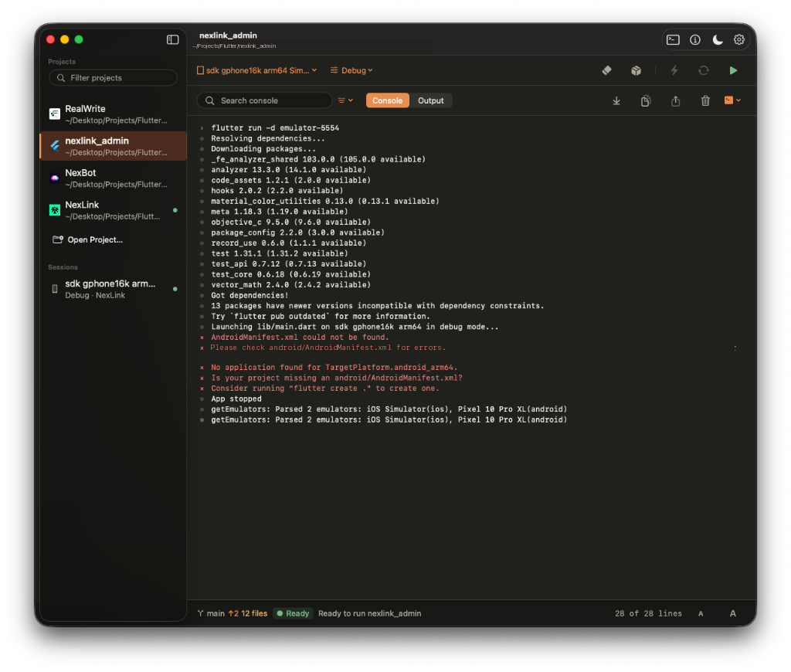The image size is (791, 672).
Task: Click the 28 of 28 lines counter
Action: (648, 613)
